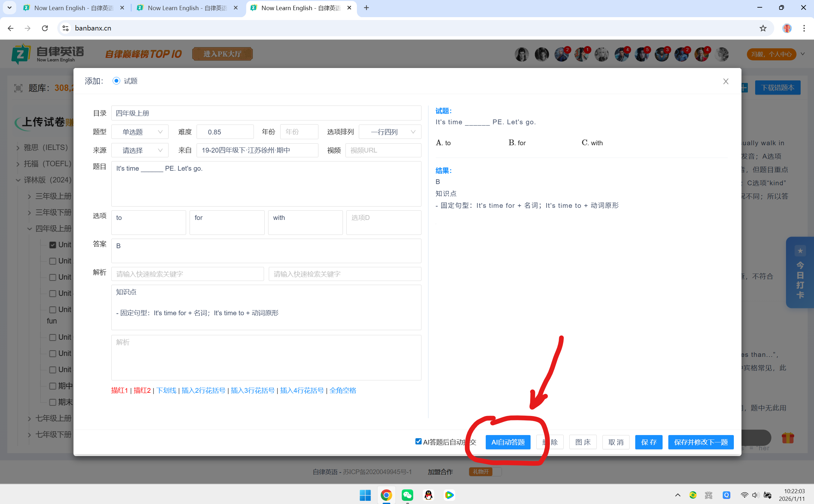Open the 来源 请选择 dropdown
Image resolution: width=814 pixels, height=504 pixels.
[140, 150]
